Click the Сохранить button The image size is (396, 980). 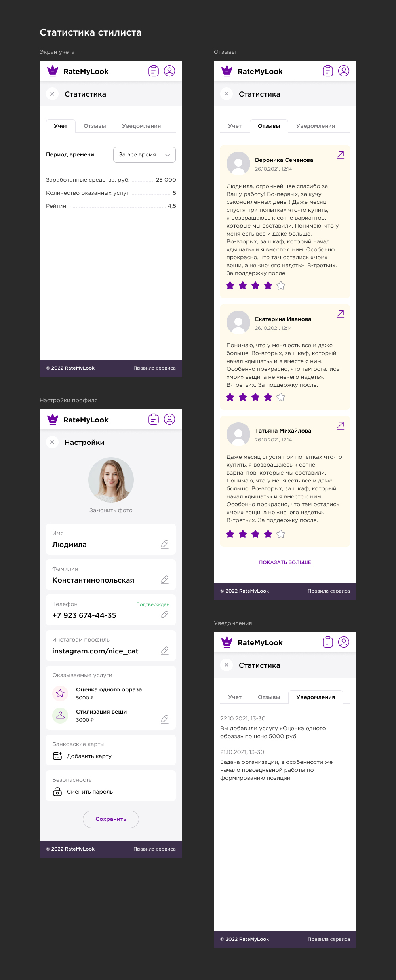tap(111, 819)
